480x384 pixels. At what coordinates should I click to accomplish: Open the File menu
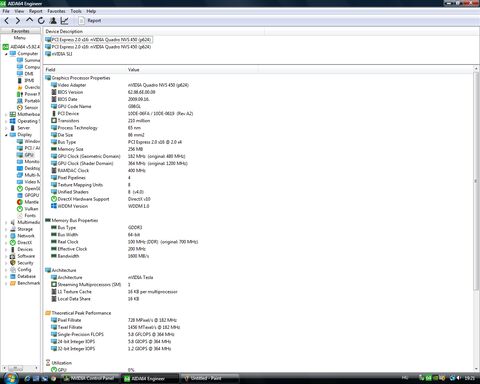(6, 11)
